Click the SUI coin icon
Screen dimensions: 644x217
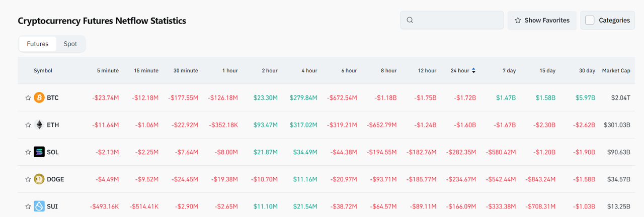(x=39, y=206)
